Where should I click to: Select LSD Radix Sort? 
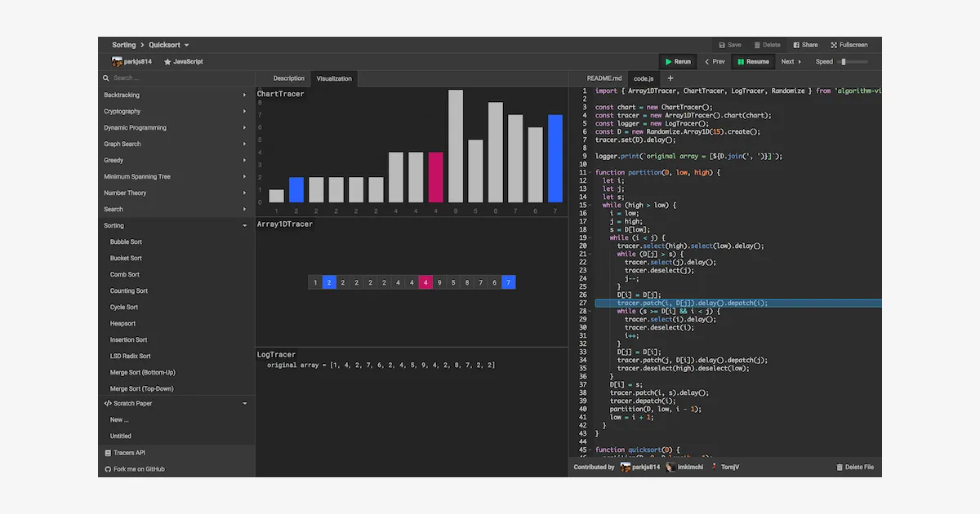(176, 356)
